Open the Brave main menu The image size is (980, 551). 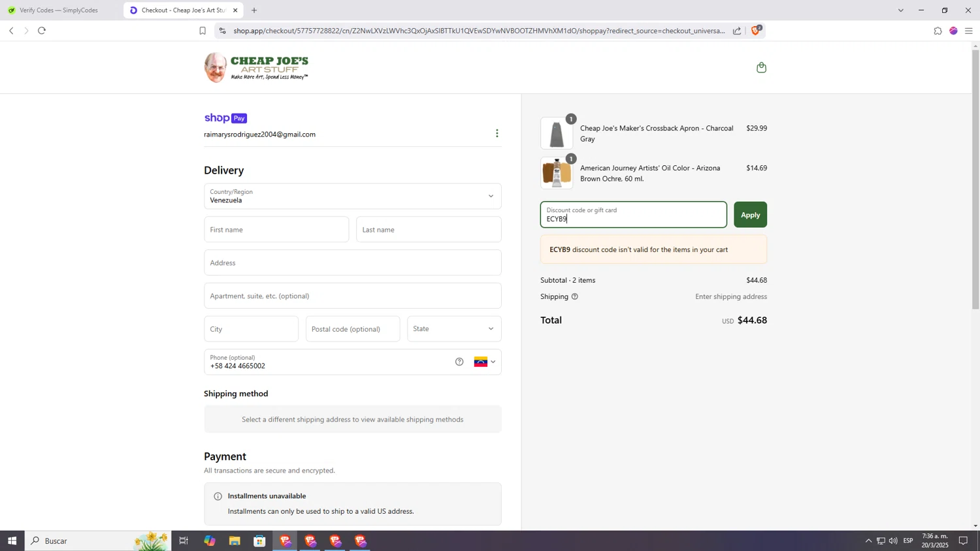coord(969,31)
